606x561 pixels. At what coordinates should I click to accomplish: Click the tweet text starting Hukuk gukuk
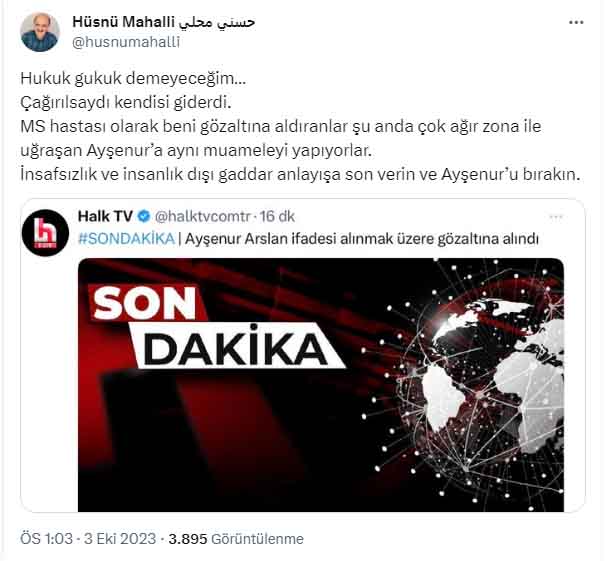tap(300, 126)
